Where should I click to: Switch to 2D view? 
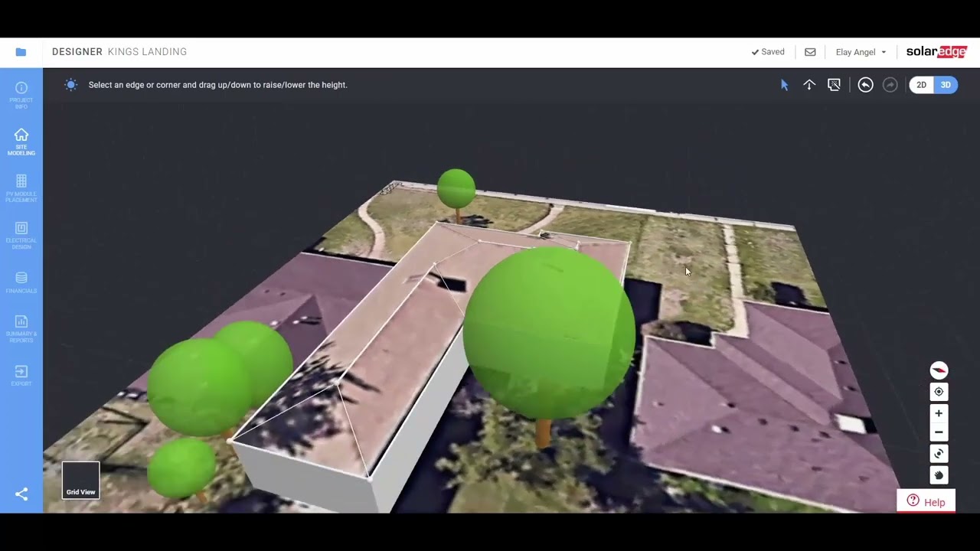pos(921,85)
